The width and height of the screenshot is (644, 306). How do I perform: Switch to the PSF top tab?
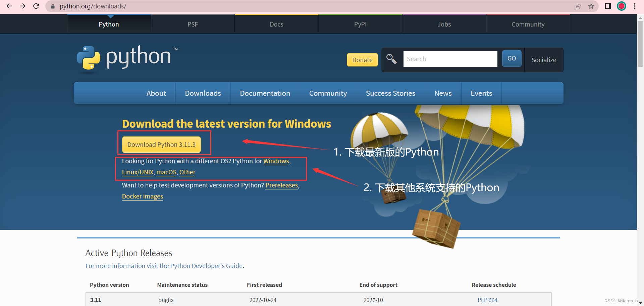193,24
